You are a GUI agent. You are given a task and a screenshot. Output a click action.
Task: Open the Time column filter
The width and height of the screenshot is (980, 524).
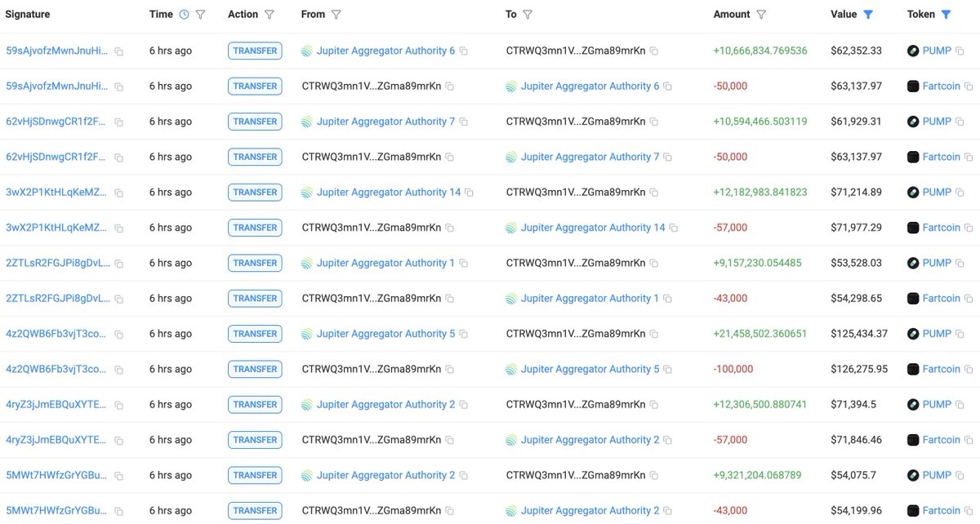(201, 15)
